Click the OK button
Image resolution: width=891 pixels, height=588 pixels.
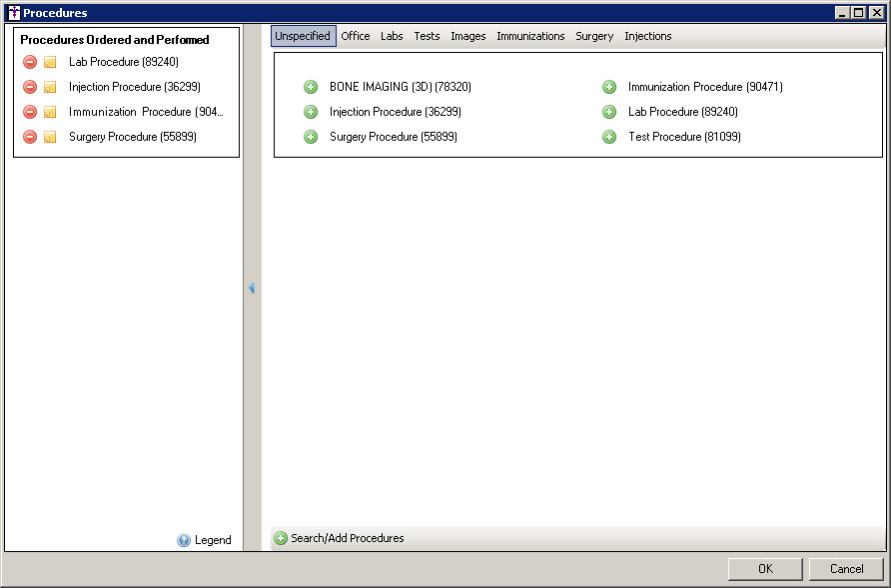pos(765,569)
